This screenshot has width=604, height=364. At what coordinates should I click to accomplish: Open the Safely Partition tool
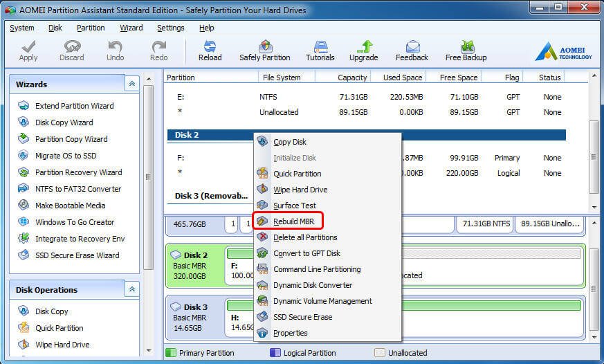(x=264, y=51)
